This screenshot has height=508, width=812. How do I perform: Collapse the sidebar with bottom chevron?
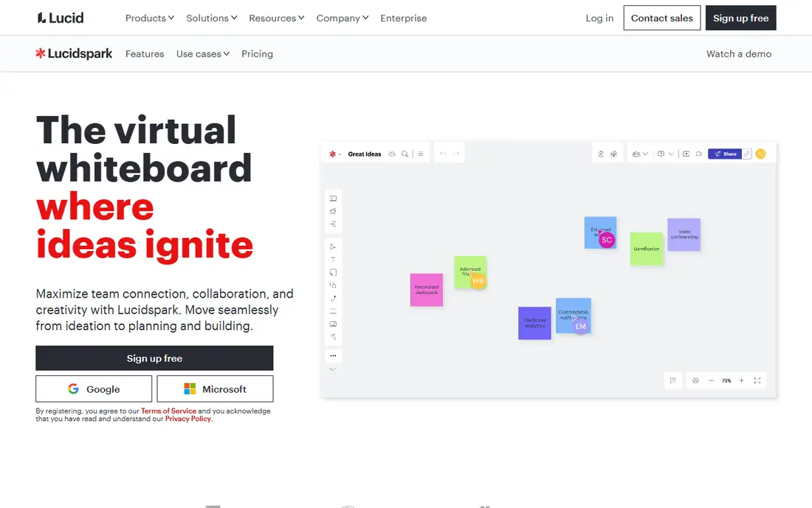tap(332, 369)
